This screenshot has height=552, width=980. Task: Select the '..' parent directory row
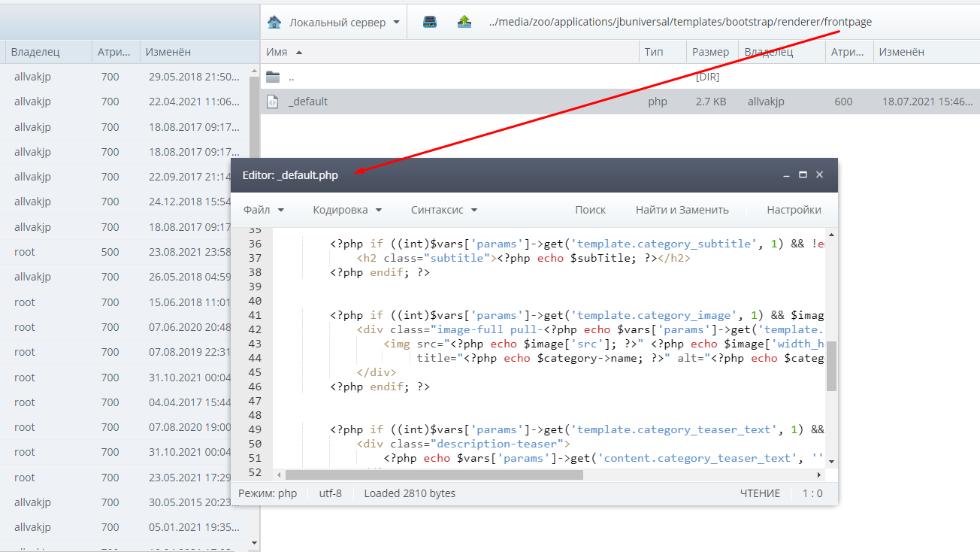pos(620,77)
